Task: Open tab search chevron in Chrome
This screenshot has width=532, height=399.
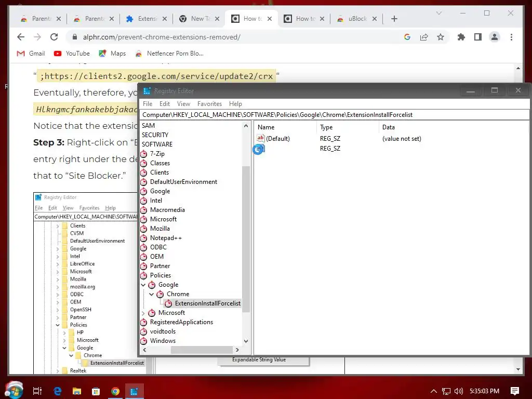Action: pyautogui.click(x=438, y=13)
